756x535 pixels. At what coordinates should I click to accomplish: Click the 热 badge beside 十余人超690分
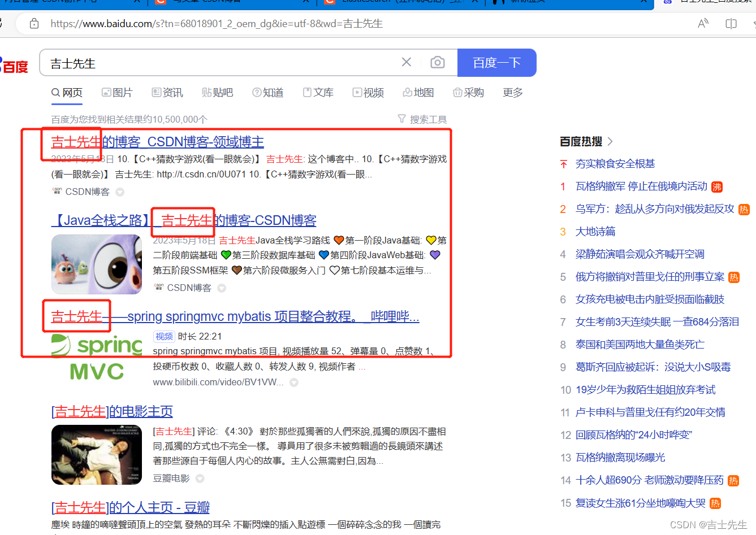(x=733, y=481)
